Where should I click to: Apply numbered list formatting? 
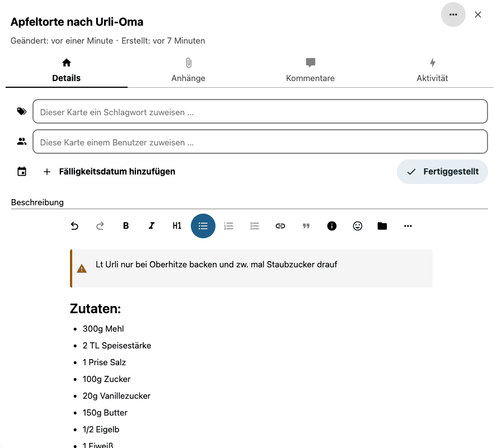(228, 226)
